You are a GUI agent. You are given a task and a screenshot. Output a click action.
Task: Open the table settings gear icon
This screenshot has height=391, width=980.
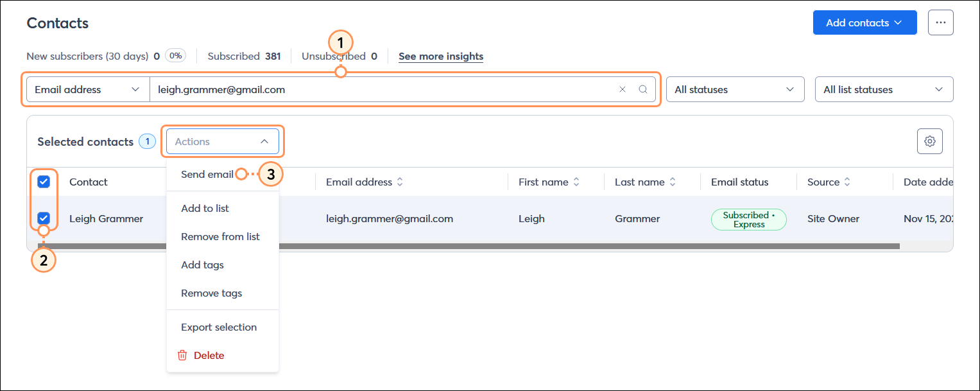click(x=929, y=141)
